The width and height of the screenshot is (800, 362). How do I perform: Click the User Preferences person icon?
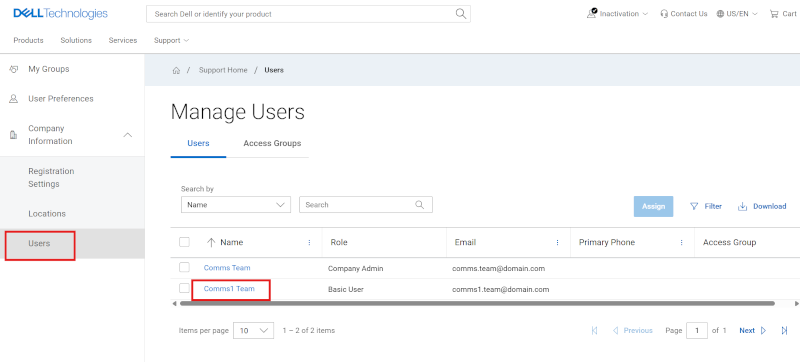14,99
